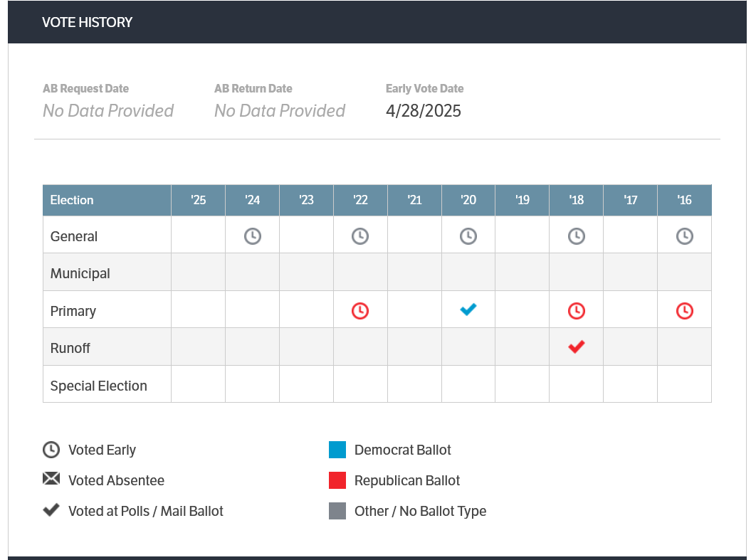Click the Voted at Polls / Mail Ballot text

click(x=146, y=512)
